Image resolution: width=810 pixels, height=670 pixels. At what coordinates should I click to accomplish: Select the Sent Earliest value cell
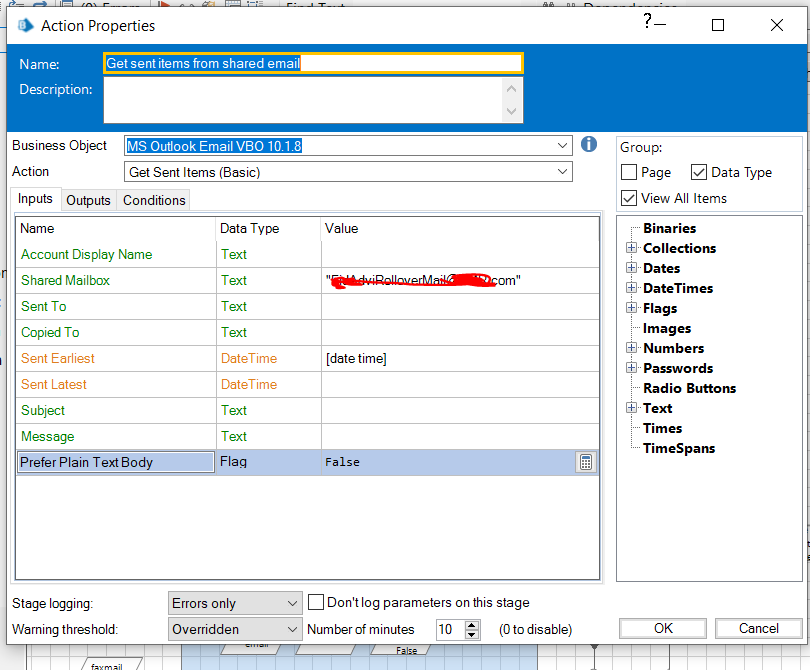point(460,358)
